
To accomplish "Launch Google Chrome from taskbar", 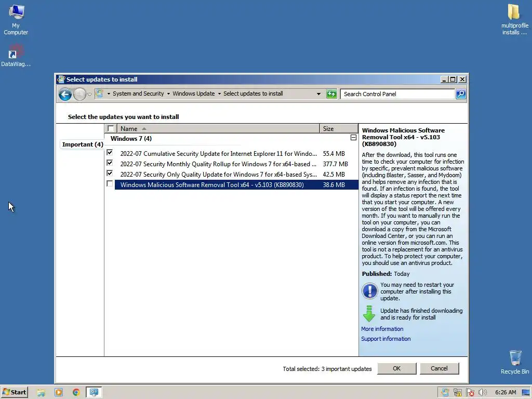I will [x=76, y=393].
